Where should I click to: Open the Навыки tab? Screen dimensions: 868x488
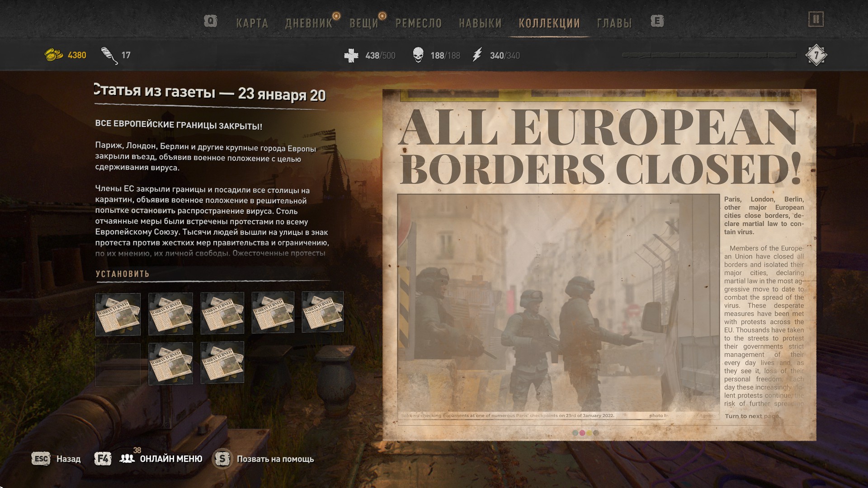(480, 23)
